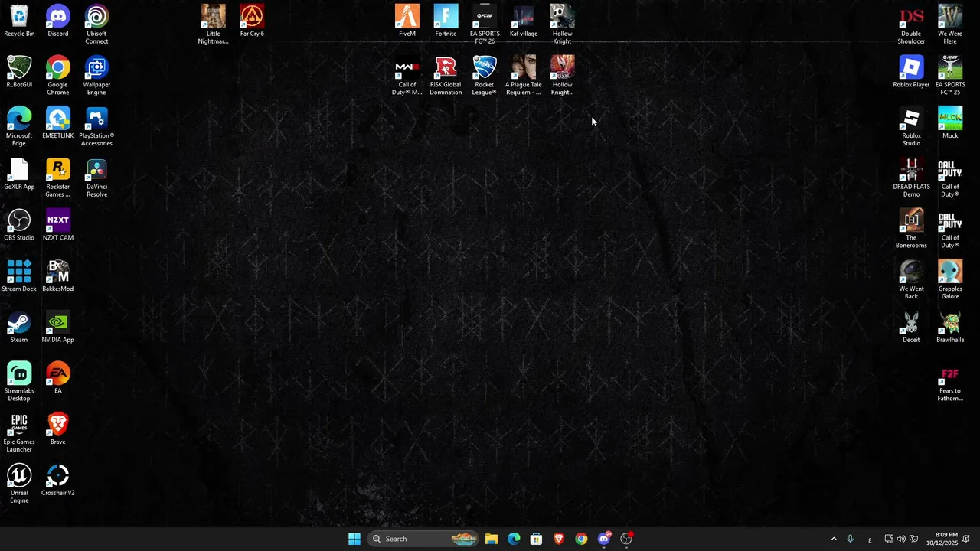
Task: Select the OBS Studio desktop icon
Action: click(19, 225)
